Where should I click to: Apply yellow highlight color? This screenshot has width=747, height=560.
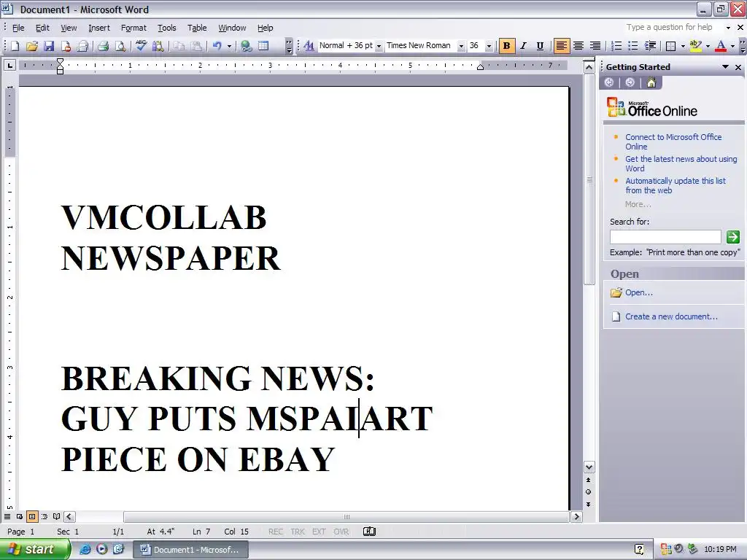click(695, 46)
